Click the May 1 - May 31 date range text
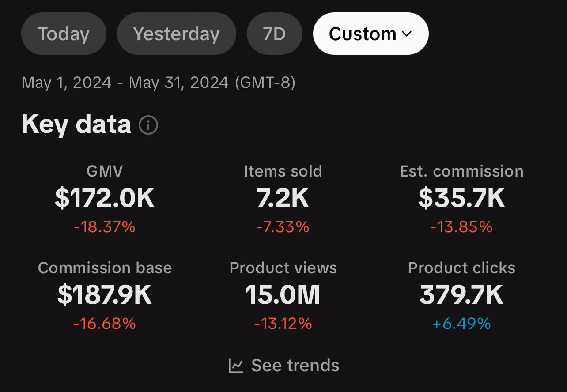 (158, 83)
